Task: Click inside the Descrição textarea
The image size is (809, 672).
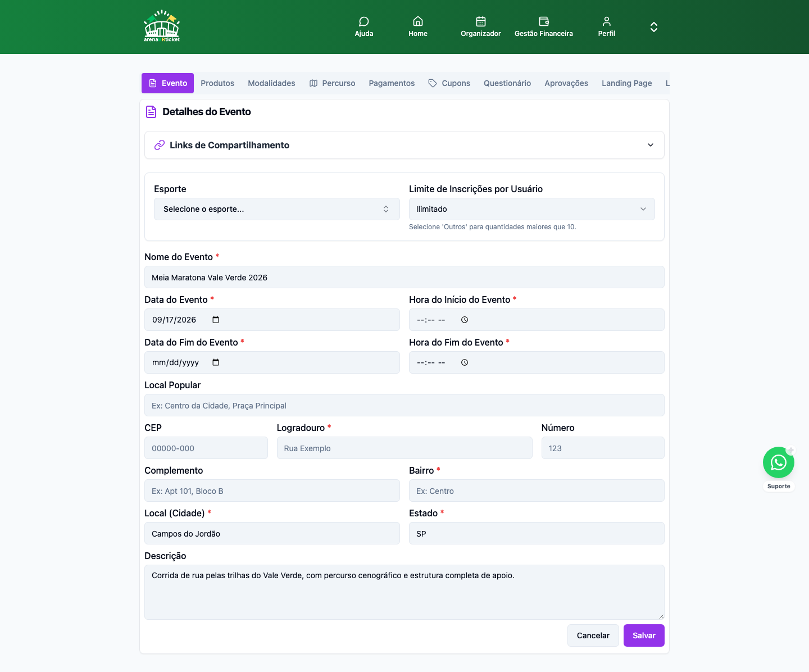Action: [x=404, y=592]
